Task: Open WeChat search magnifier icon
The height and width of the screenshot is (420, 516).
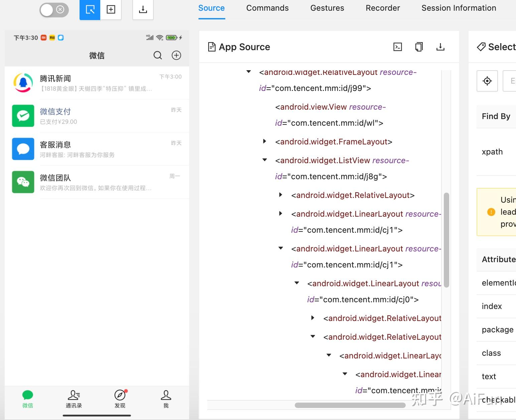Action: pos(157,55)
